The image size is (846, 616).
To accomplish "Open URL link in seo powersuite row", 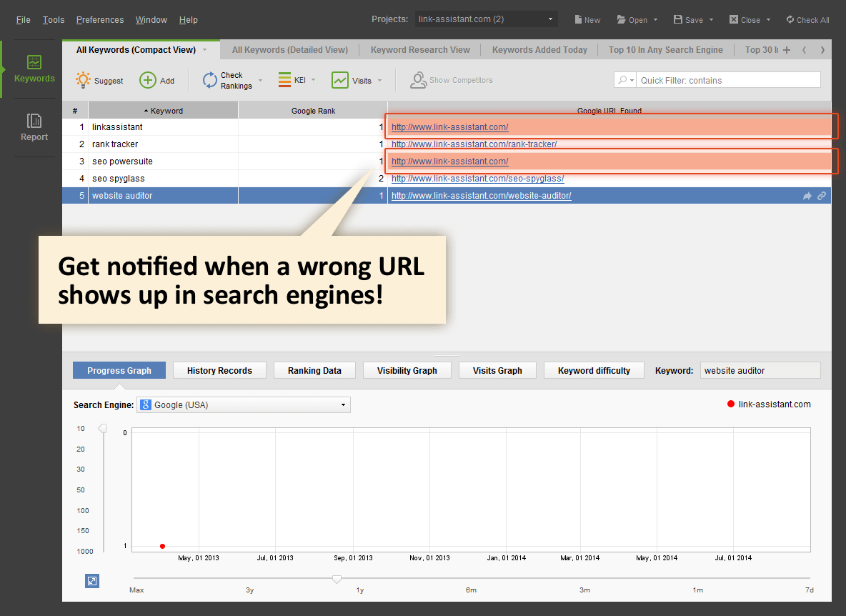I will click(x=450, y=162).
